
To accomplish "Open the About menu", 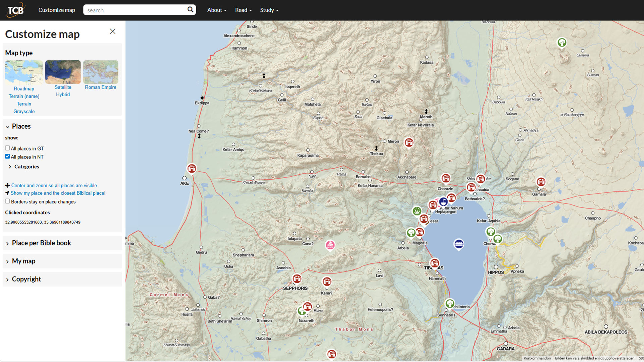I will coord(217,10).
